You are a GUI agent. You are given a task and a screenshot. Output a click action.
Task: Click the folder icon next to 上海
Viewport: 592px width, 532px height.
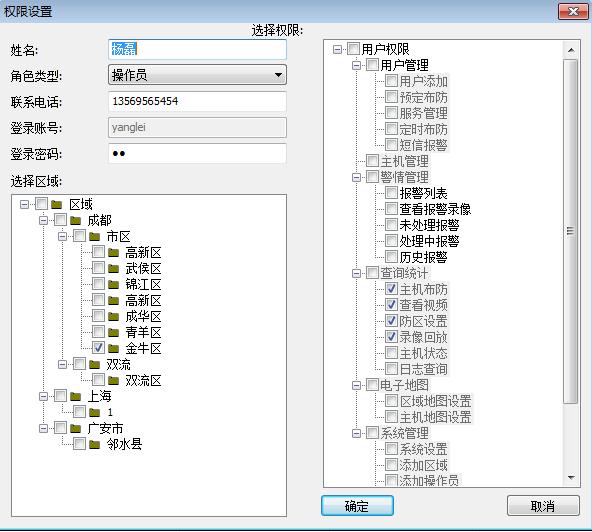(x=76, y=396)
